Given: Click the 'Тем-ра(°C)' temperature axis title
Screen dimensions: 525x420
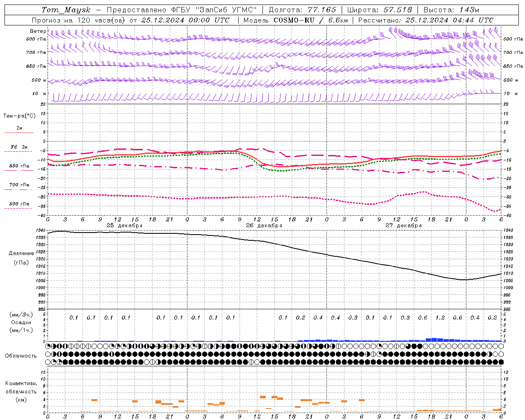Looking at the screenshot, I should click(19, 116).
